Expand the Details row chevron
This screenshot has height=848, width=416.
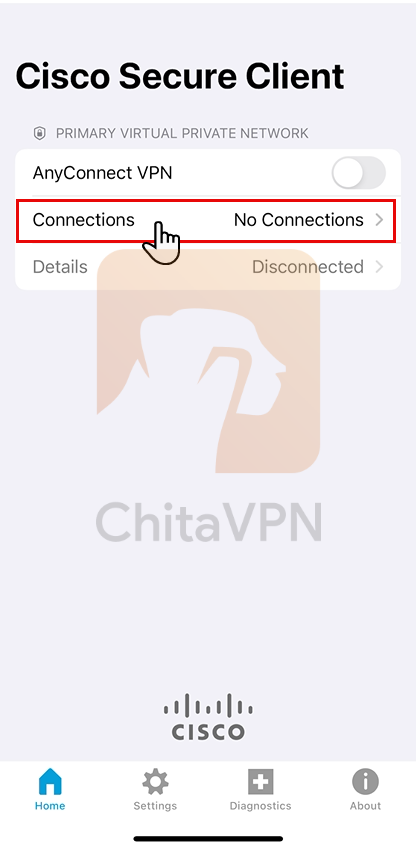pyautogui.click(x=379, y=267)
